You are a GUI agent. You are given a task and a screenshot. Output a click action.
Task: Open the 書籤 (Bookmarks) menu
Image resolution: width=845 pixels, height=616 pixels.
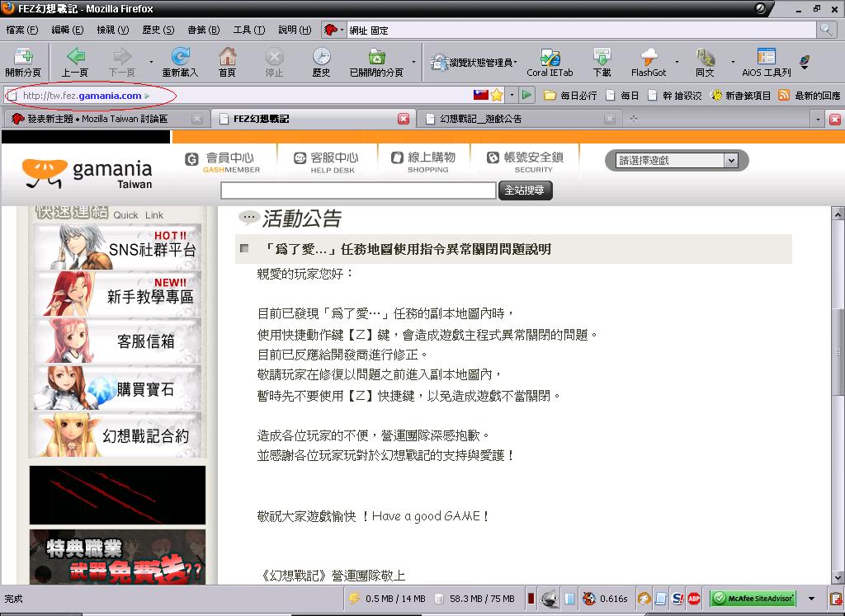point(202,30)
